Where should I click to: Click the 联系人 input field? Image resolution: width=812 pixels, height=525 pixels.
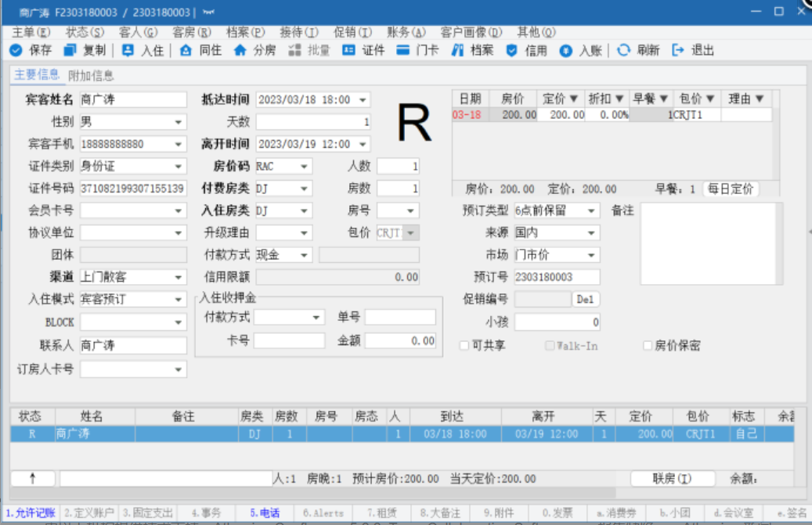[x=133, y=346]
